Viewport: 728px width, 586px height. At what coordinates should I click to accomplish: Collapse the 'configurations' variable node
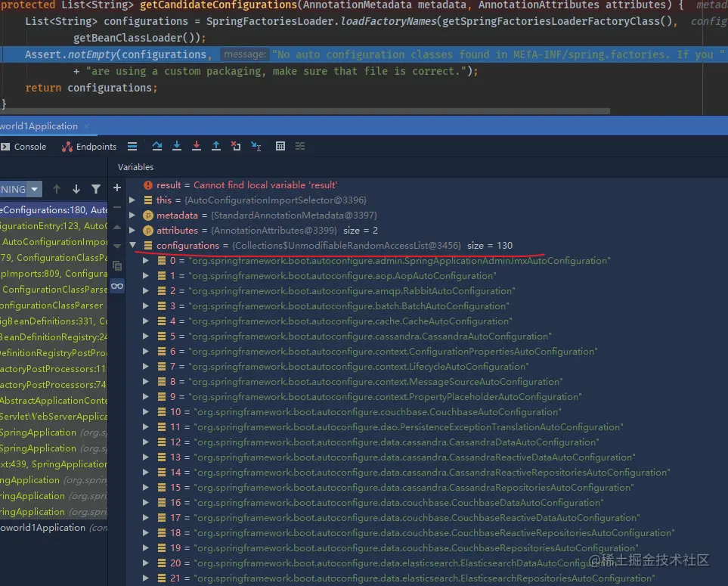tap(133, 245)
